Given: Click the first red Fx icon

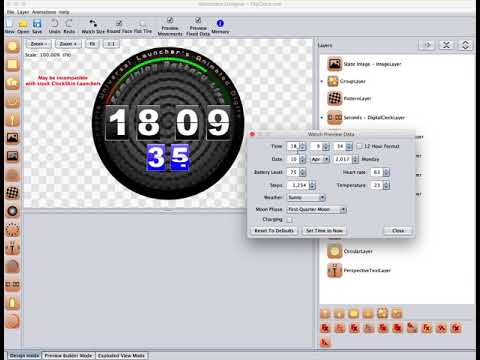Looking at the screenshot, I should click(325, 328).
